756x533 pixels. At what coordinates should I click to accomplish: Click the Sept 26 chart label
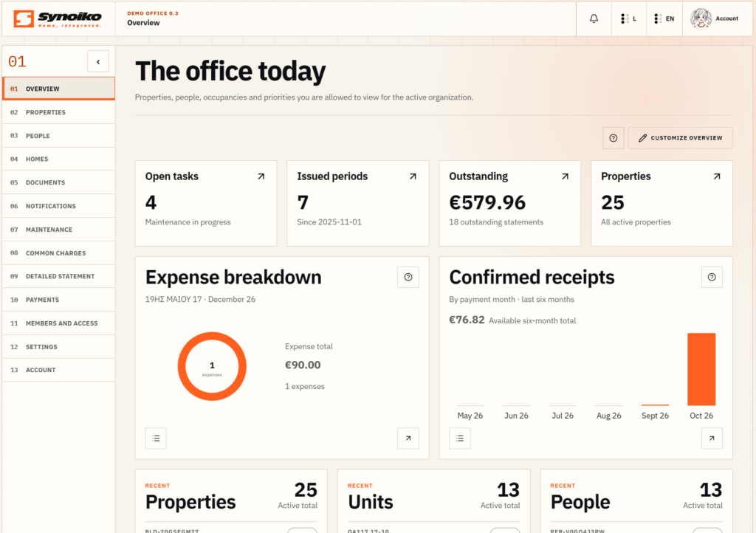point(655,416)
